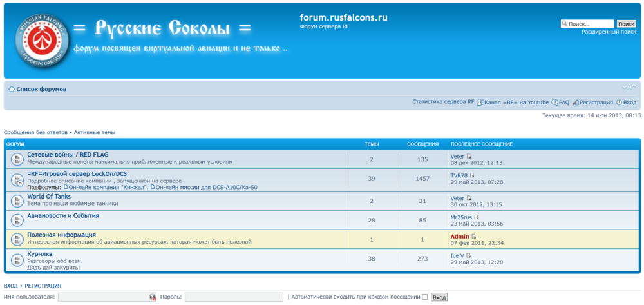Click the Вход login submit button
Screen dimensions: 644x305
click(439, 297)
